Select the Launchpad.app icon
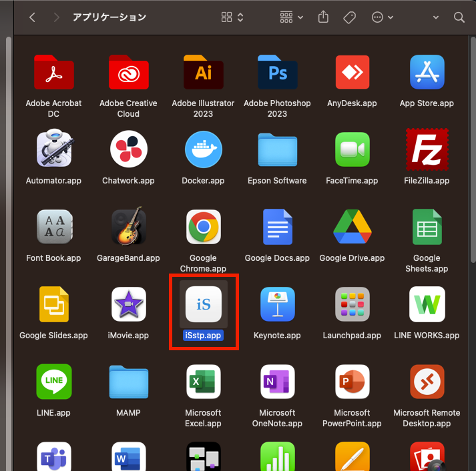The width and height of the screenshot is (476, 471). (x=352, y=304)
